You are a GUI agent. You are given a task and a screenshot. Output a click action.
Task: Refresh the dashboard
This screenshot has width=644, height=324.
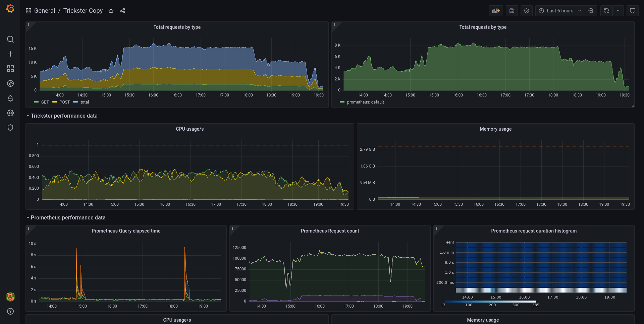[x=606, y=11]
